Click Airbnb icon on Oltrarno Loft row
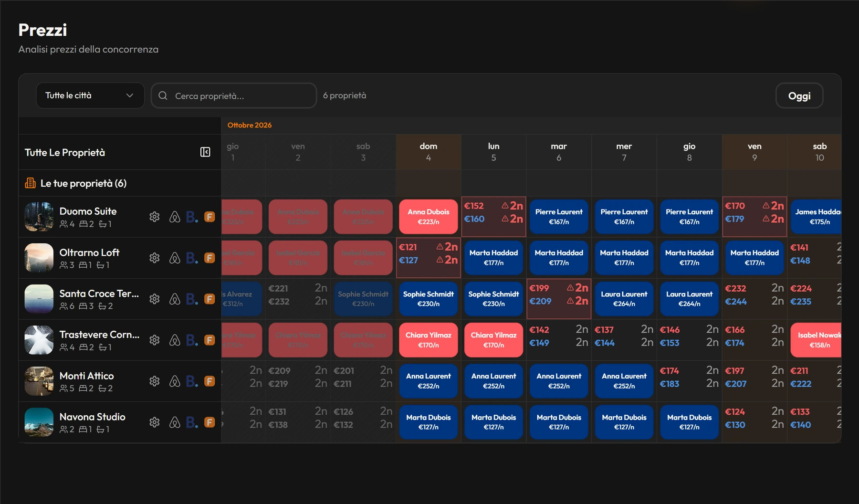This screenshot has width=859, height=504. point(175,258)
